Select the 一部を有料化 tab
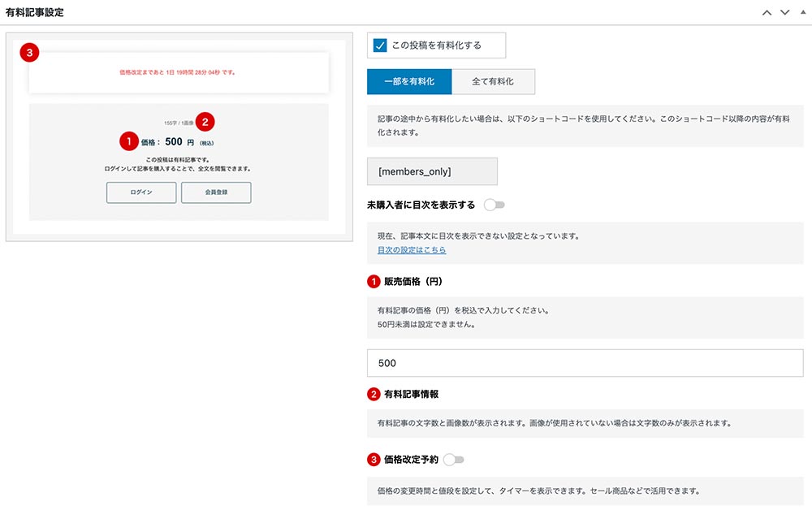The image size is (812, 523). 409,81
